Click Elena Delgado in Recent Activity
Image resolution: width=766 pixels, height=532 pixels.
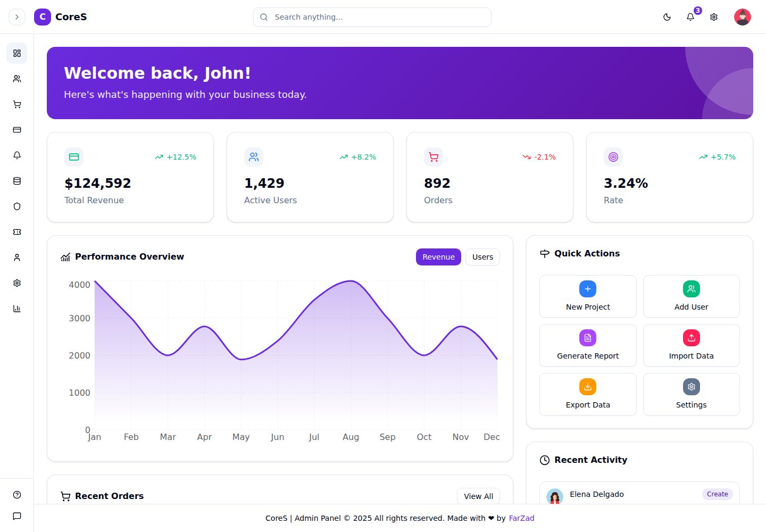597,494
